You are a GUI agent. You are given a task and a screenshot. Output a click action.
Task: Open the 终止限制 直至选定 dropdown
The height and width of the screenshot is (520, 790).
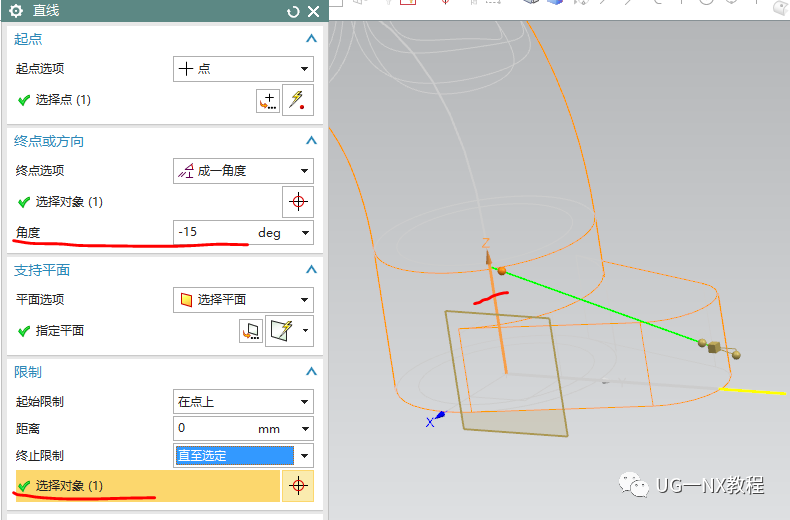click(243, 456)
